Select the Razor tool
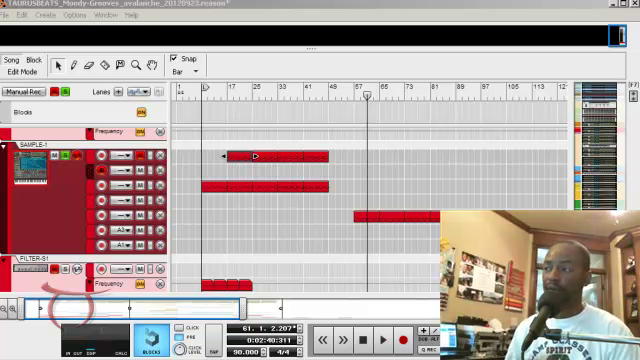Viewport: 640px width, 360px height. (x=105, y=65)
